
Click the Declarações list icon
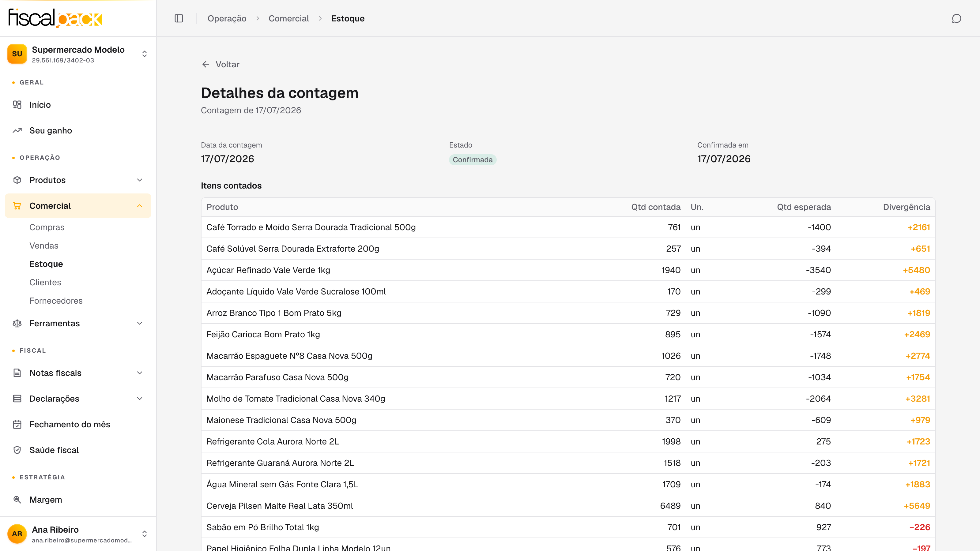[17, 399]
